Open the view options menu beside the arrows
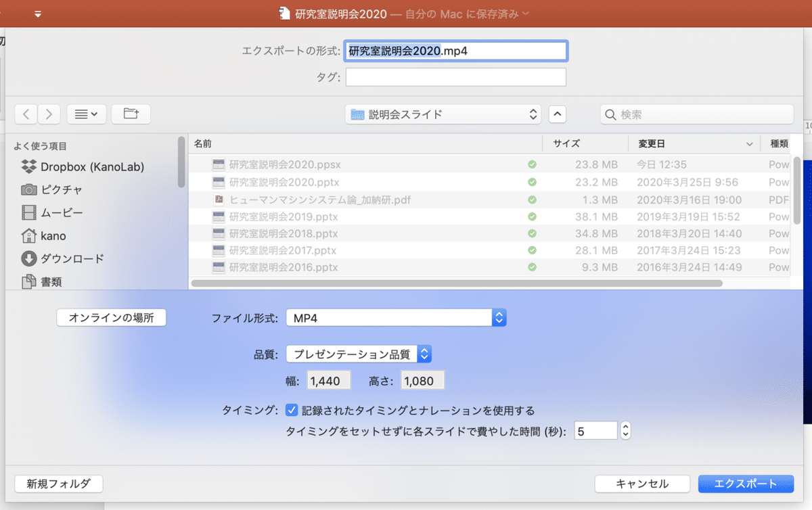This screenshot has width=812, height=510. pos(86,114)
